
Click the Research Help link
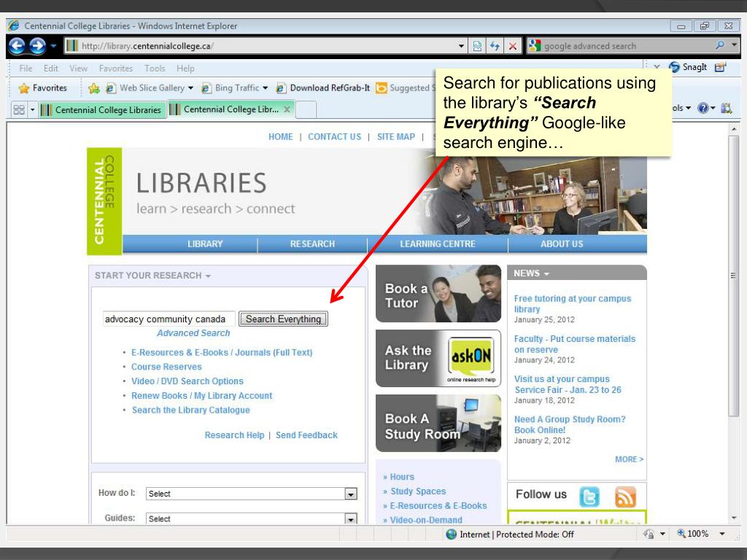point(234,435)
